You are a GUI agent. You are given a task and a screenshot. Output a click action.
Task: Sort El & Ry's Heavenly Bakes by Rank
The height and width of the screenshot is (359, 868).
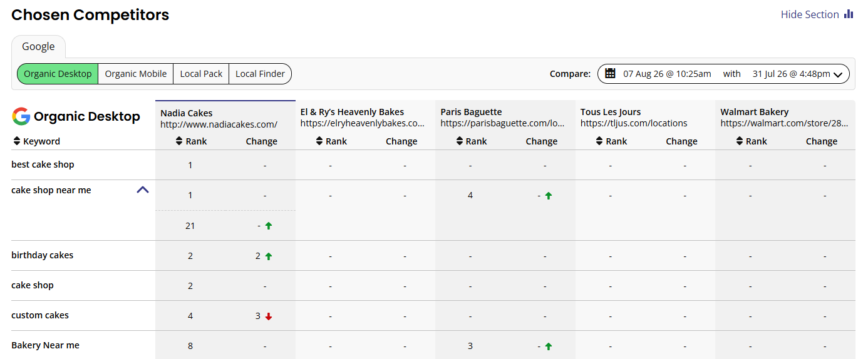[319, 141]
